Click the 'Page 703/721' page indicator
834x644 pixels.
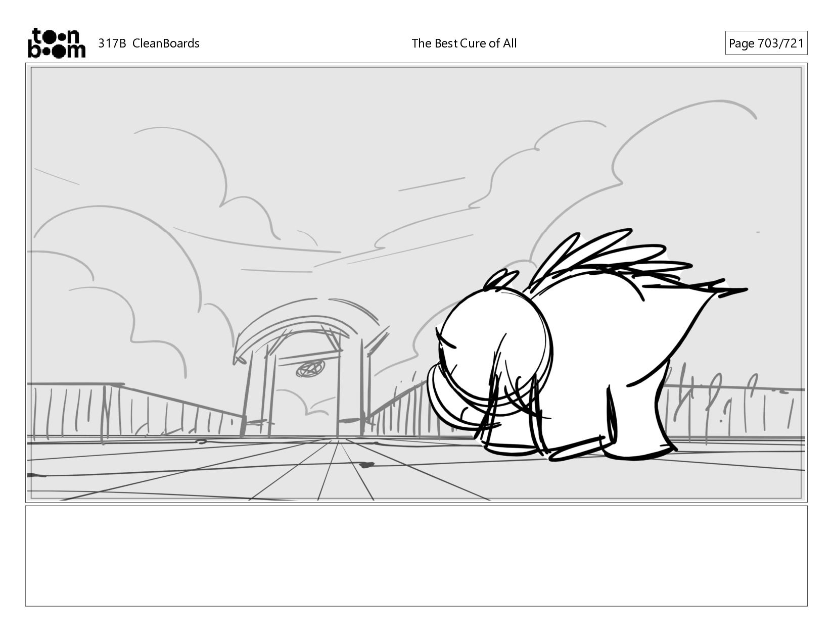[x=766, y=43]
